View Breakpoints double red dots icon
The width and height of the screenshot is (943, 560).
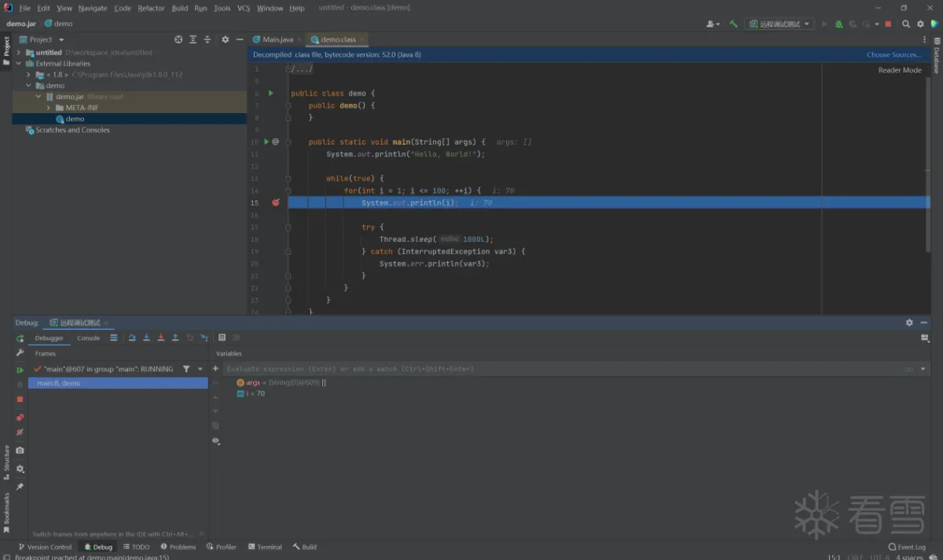pyautogui.click(x=20, y=417)
